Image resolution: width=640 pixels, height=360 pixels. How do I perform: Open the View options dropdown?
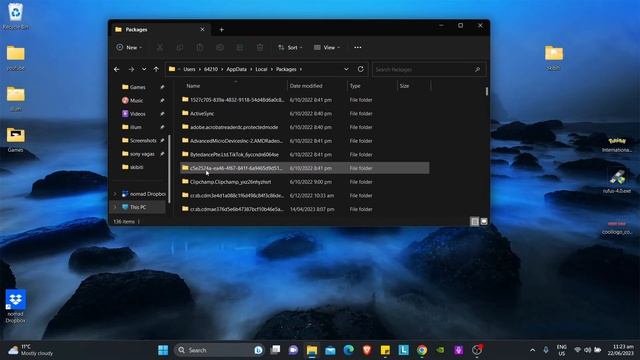point(327,48)
